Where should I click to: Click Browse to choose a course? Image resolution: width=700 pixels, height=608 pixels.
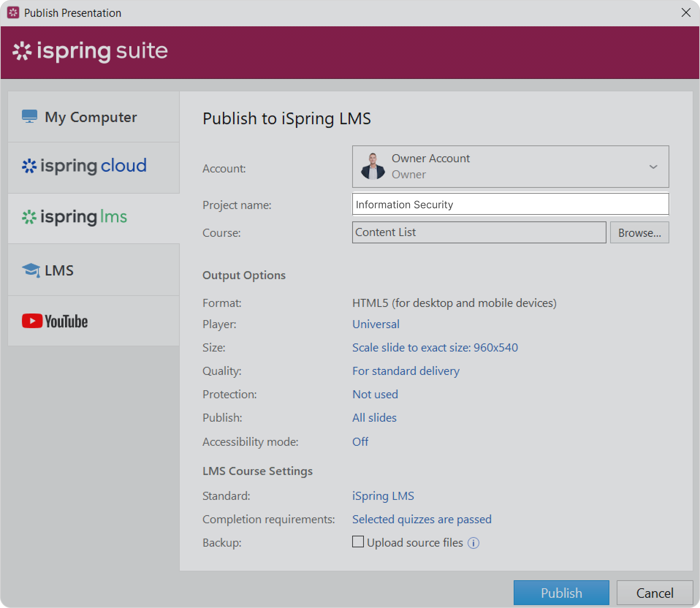tap(639, 233)
